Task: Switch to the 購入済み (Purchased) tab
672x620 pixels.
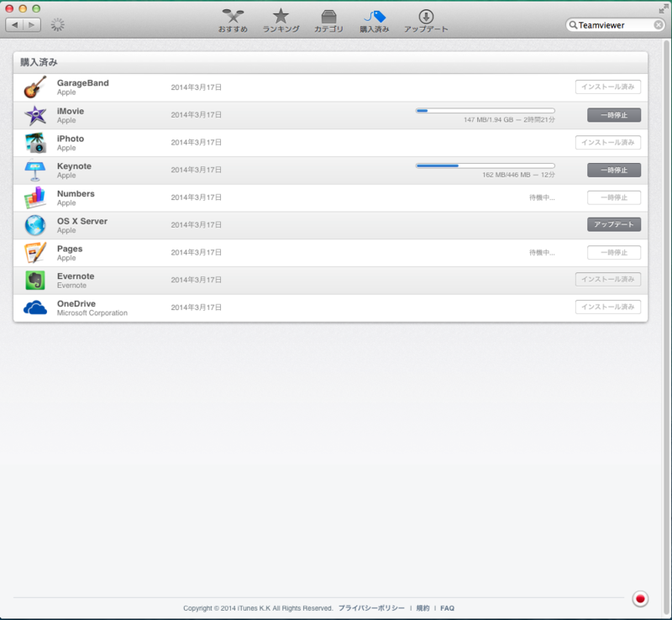Action: (374, 21)
